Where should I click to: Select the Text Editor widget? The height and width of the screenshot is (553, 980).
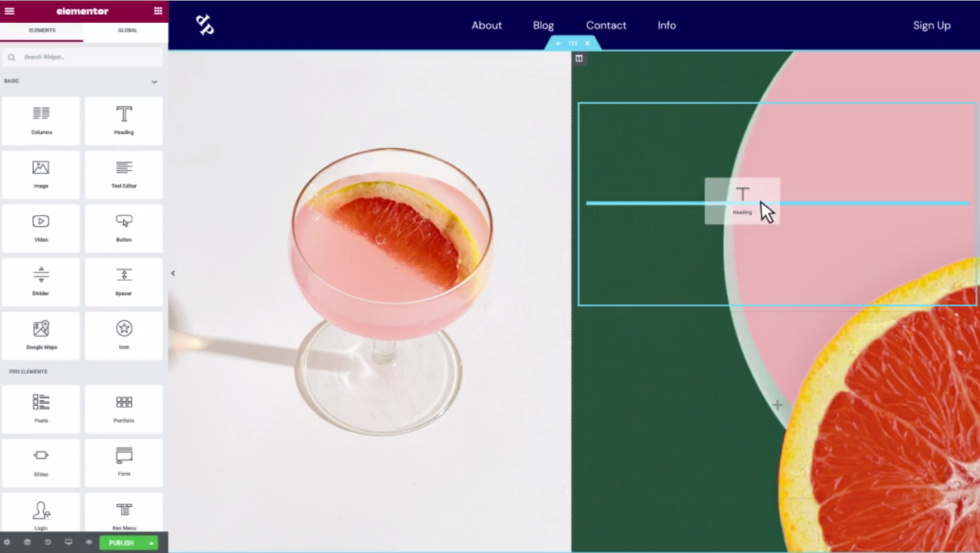[x=124, y=175]
